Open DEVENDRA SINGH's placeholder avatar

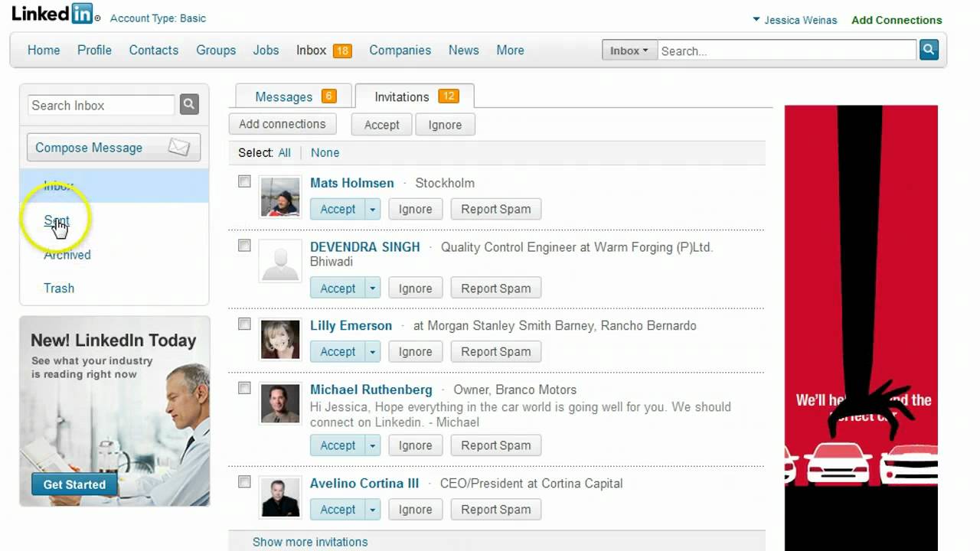click(279, 261)
